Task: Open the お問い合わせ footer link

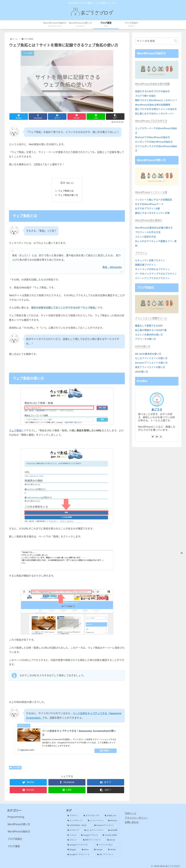Action: tap(132, 822)
